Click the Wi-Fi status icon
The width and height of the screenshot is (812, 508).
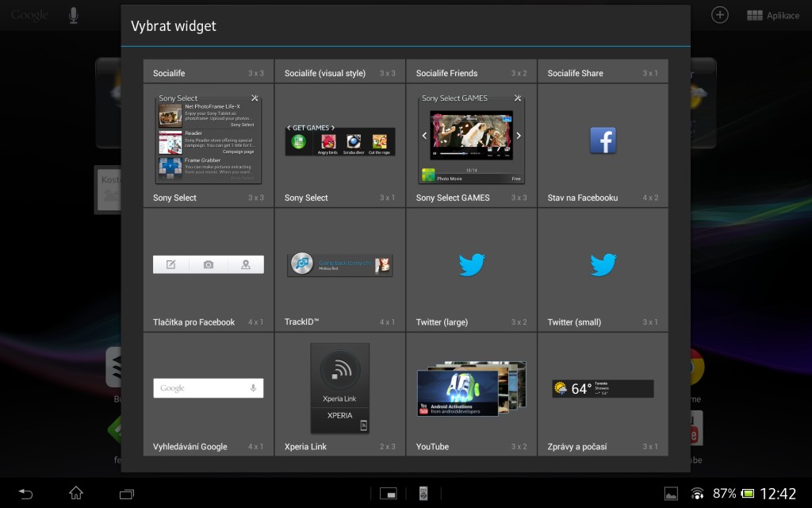point(698,493)
